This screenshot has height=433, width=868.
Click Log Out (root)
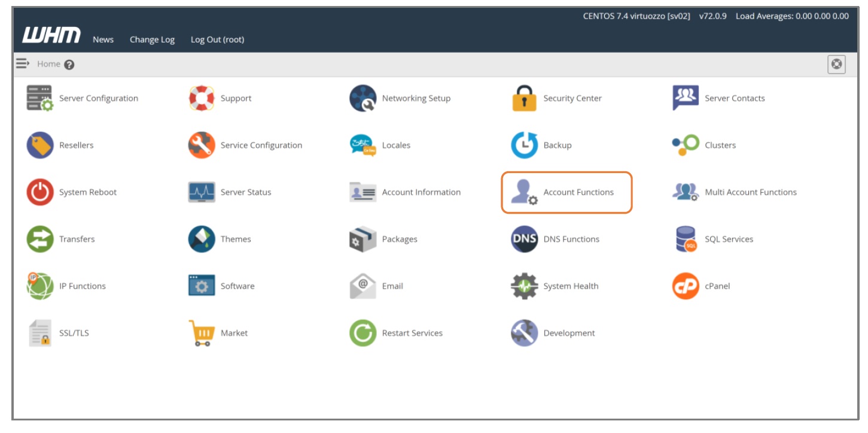[x=217, y=40]
